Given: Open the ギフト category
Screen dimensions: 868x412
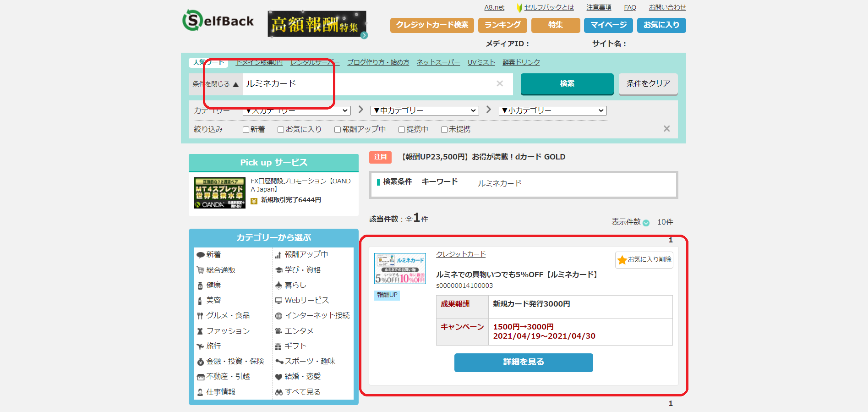Looking at the screenshot, I should (x=290, y=346).
